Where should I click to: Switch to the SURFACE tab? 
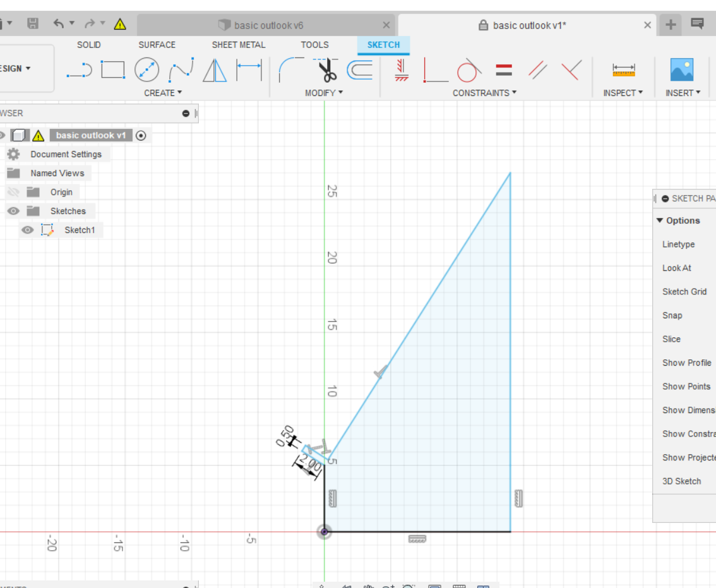tap(157, 45)
